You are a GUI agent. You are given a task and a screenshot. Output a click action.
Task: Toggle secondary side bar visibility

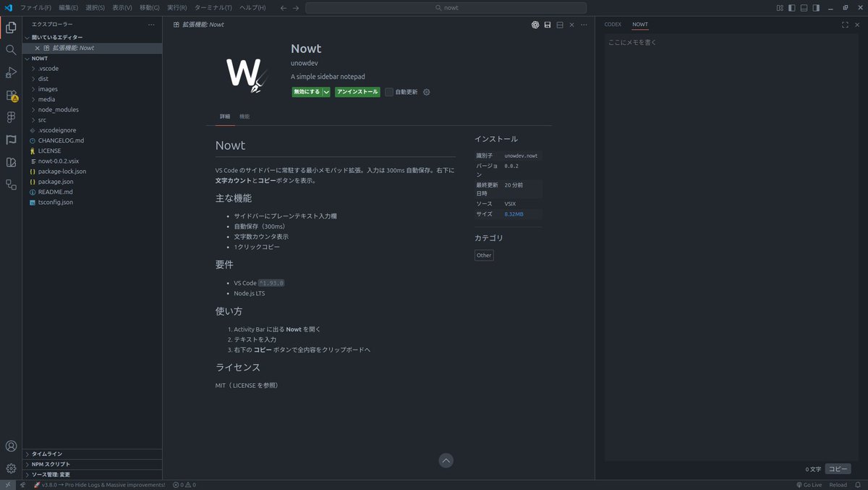coord(817,8)
